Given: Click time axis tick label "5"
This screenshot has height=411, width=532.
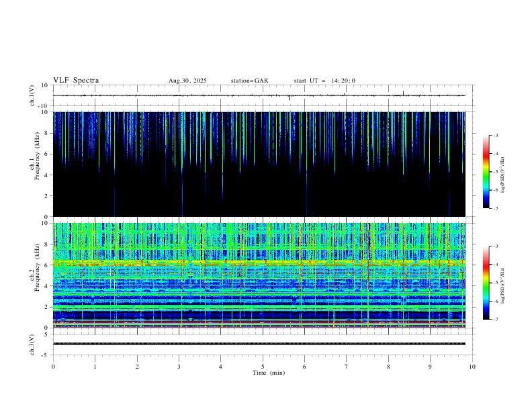Looking at the screenshot, I should click(263, 367).
